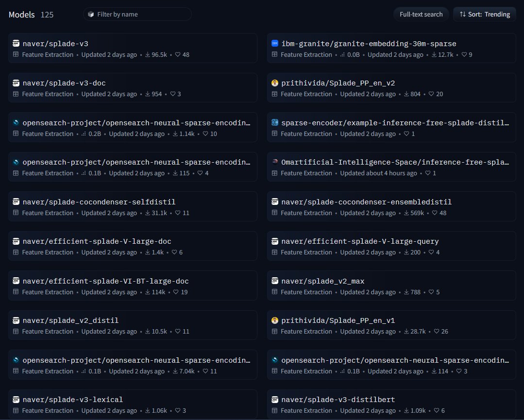Click the cube icon in filter field
524x420 pixels.
[x=90, y=15]
